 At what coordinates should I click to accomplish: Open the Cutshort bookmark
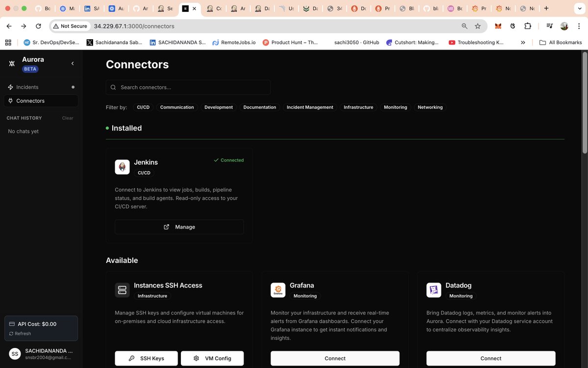[413, 43]
